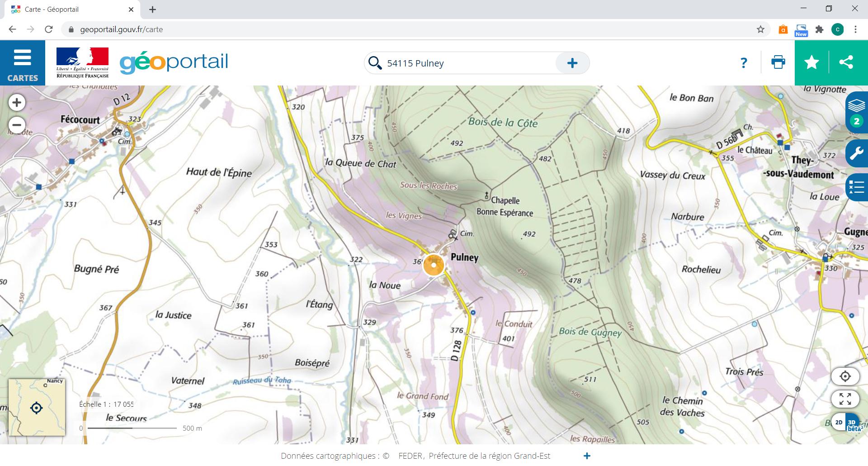Open the help question mark icon
Image resolution: width=868 pixels, height=466 pixels.
744,62
